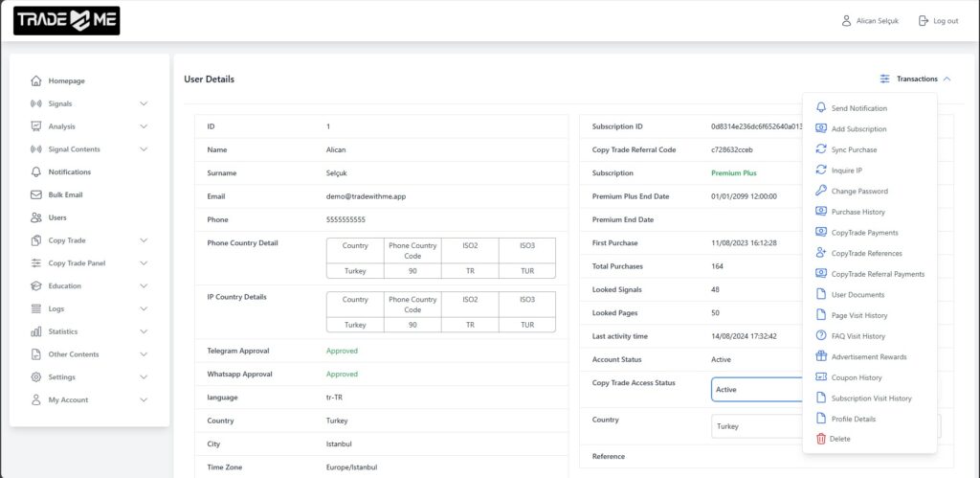
Task: Click the red Delete trash icon
Action: (x=820, y=439)
